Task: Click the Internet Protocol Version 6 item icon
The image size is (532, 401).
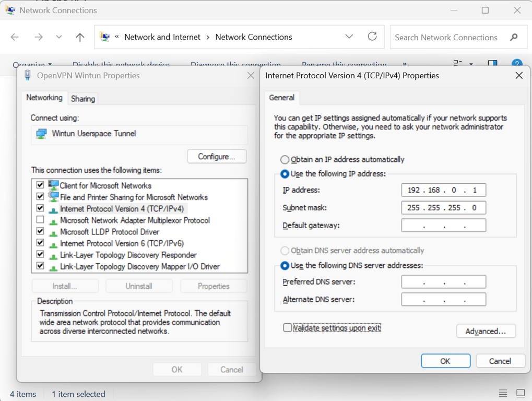Action: point(53,244)
